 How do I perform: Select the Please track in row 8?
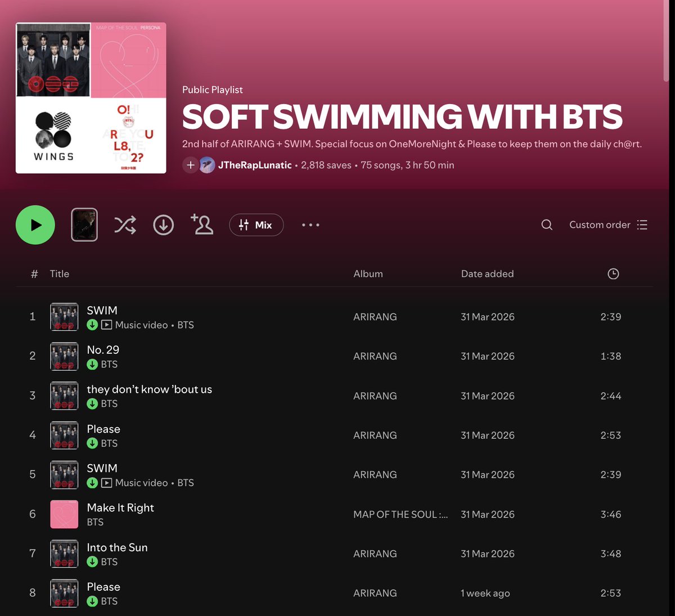tap(103, 587)
